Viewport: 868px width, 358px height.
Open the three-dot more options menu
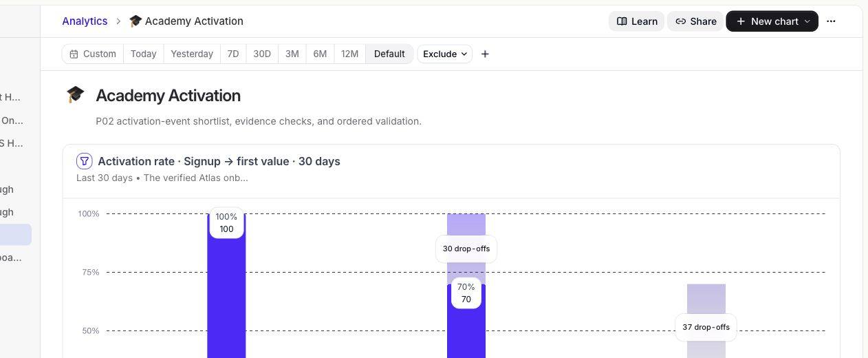click(x=831, y=21)
